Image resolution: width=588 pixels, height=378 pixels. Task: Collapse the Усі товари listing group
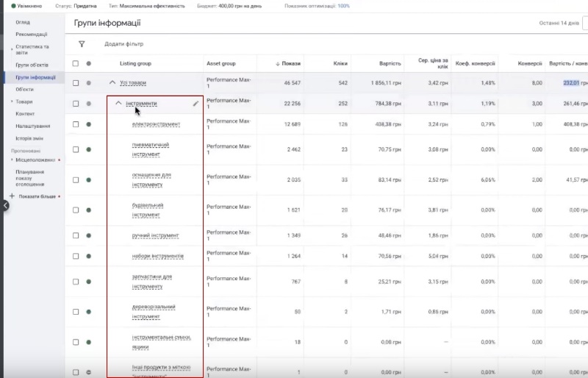pos(112,83)
